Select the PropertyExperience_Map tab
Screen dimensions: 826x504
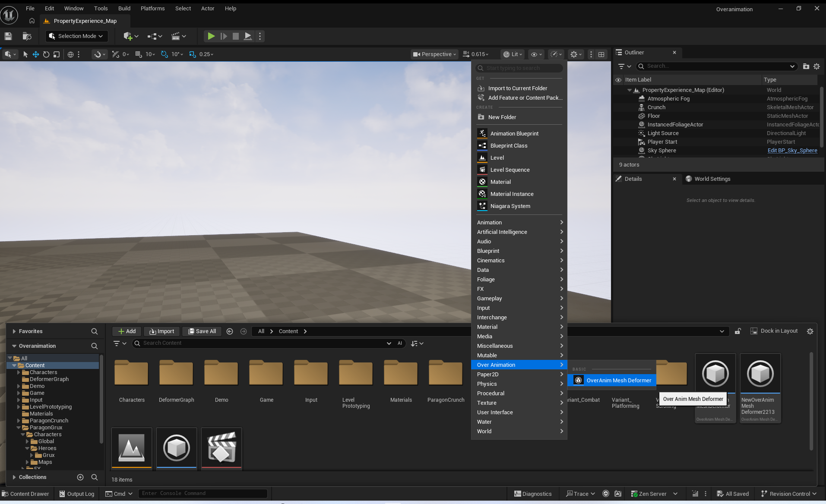pyautogui.click(x=85, y=21)
